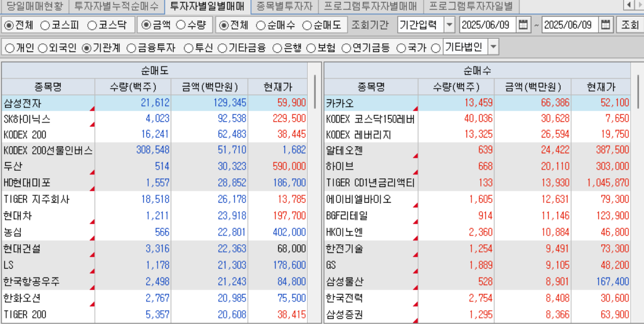Select the 삼성물산 row
644x324 pixels.
pos(477,282)
